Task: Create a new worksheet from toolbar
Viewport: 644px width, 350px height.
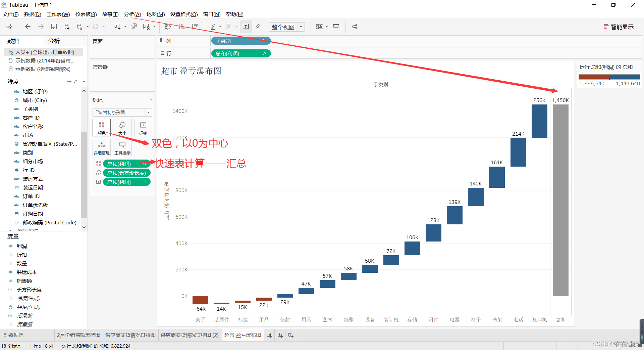Action: [x=117, y=27]
